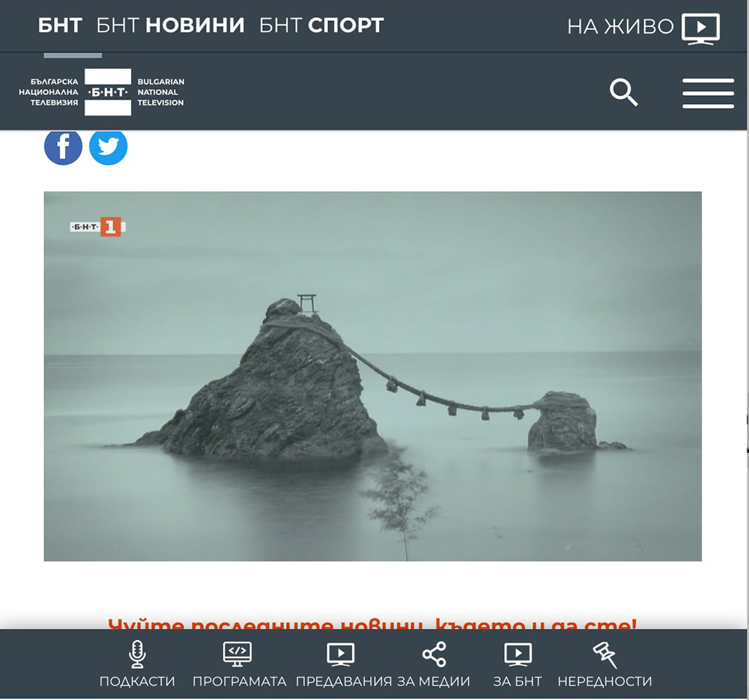
Task: Click the На живо TV icon
Action: [701, 29]
